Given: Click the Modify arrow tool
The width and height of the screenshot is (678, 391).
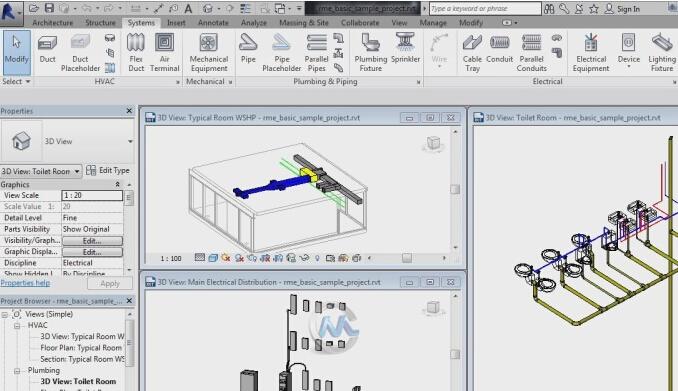Looking at the screenshot, I should click(16, 51).
